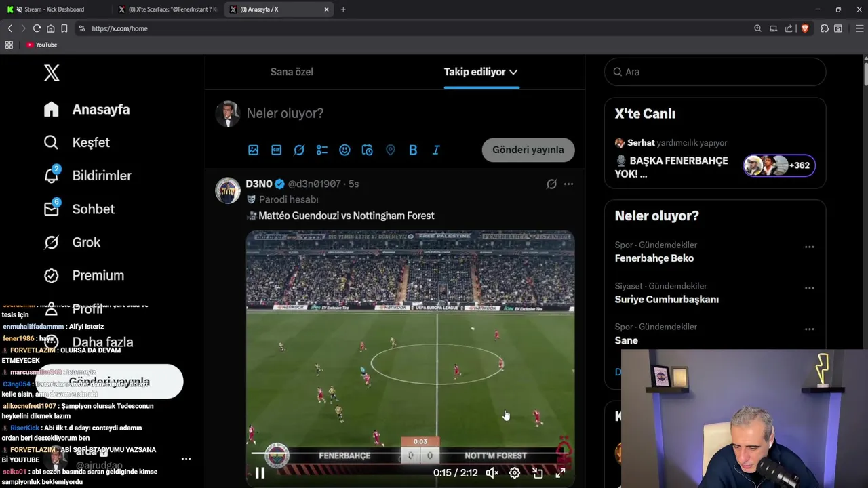The width and height of the screenshot is (868, 488).
Task: Go to the browser home page
Action: [x=50, y=28]
